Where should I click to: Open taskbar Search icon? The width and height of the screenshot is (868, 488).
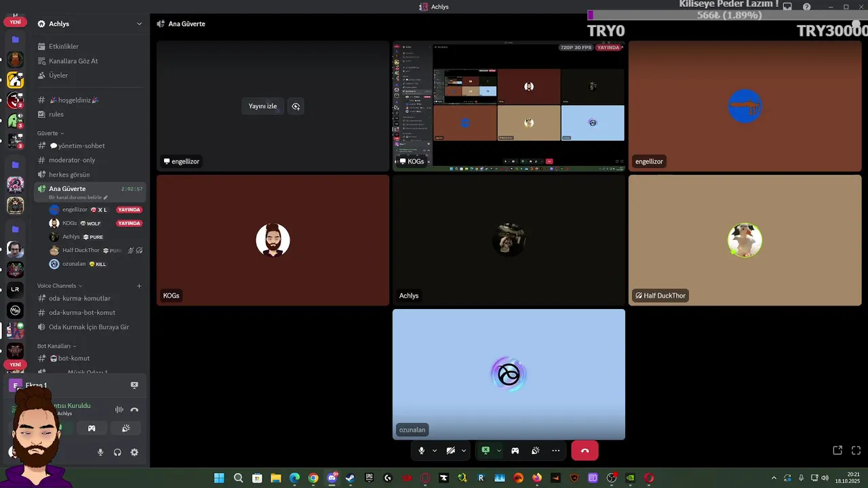pos(238,478)
